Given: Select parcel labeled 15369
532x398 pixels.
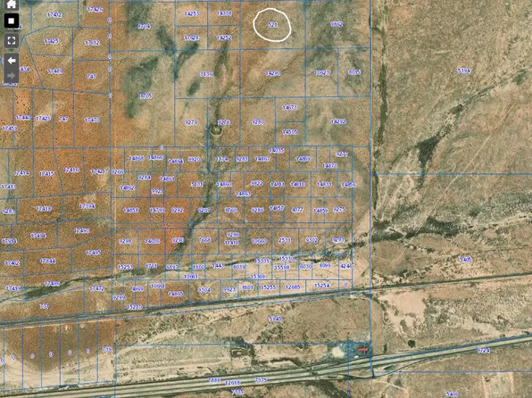Looking at the screenshot, I should 257,277.
